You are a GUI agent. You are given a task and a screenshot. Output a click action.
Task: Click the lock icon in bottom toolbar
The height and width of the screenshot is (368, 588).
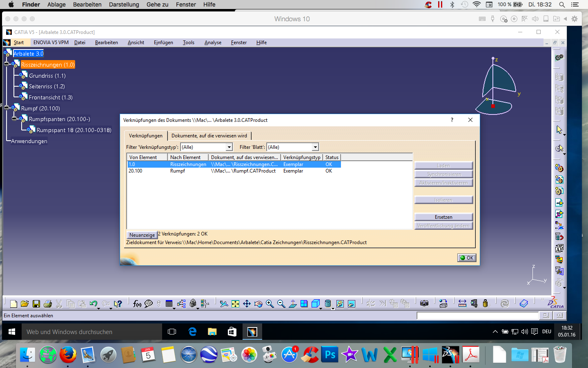click(x=193, y=303)
